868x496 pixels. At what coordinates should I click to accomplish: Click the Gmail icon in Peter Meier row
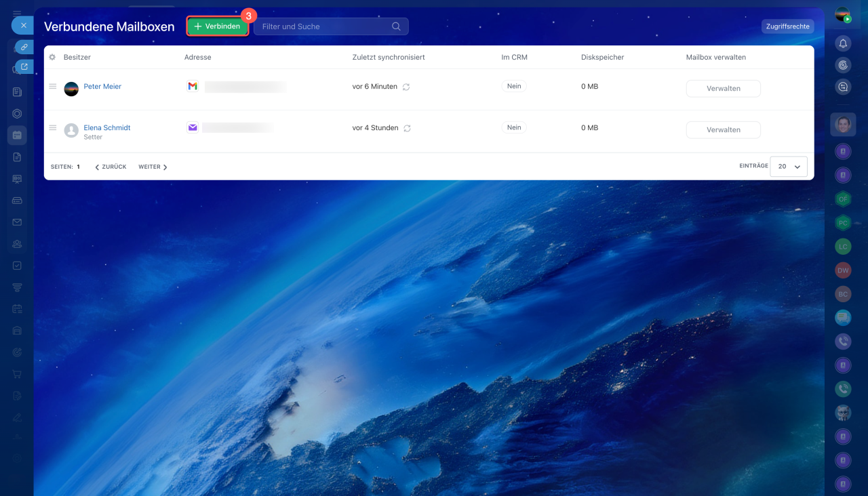(193, 86)
